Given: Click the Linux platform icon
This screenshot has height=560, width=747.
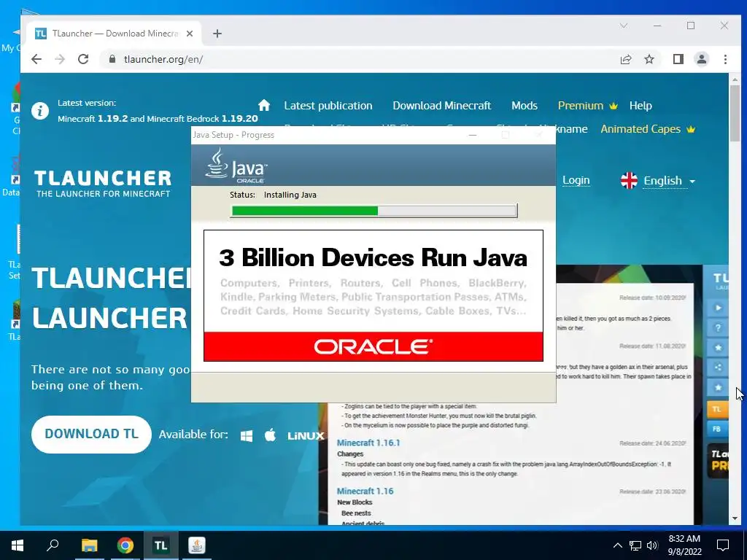Looking at the screenshot, I should pyautogui.click(x=306, y=436).
